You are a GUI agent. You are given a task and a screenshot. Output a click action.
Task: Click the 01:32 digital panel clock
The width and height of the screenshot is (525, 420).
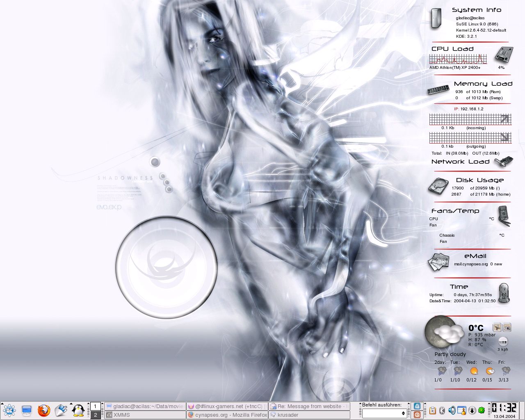pos(504,408)
